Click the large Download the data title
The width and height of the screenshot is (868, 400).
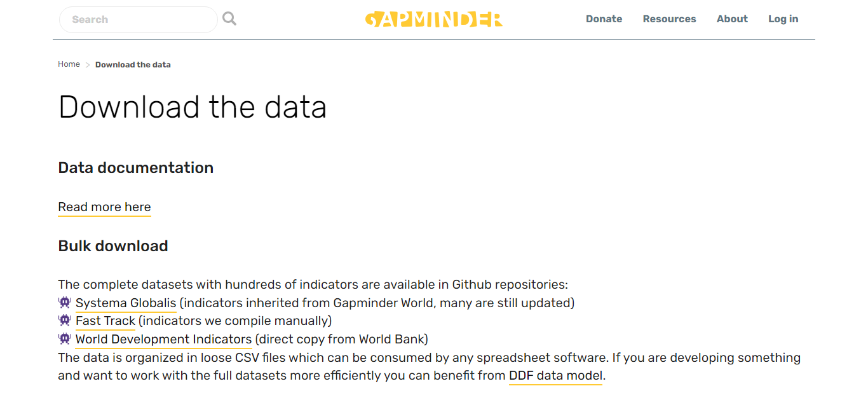coord(193,107)
